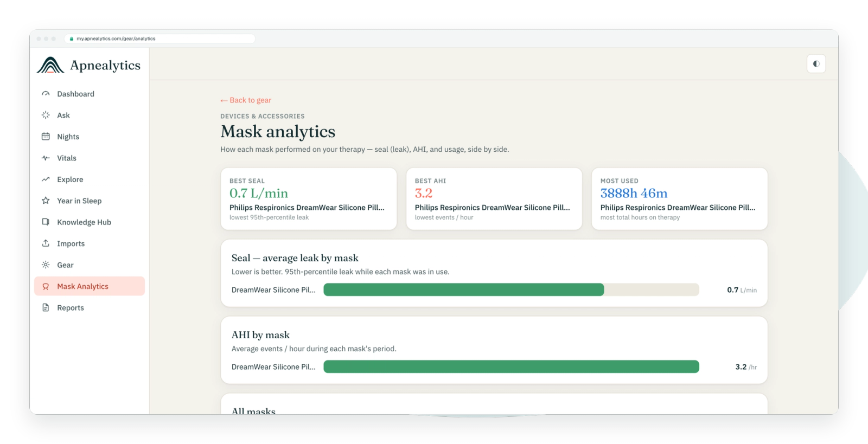Screen dimensions: 868x444
Task: Open the Reports menu item
Action: (90, 307)
